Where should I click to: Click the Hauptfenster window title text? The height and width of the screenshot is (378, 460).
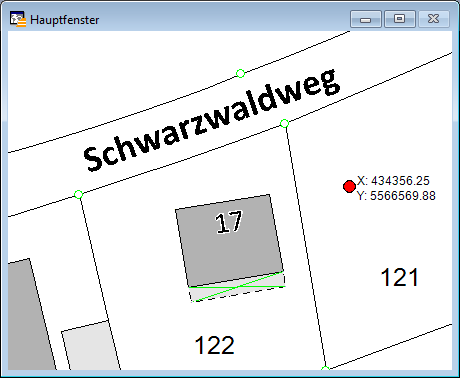tap(64, 20)
